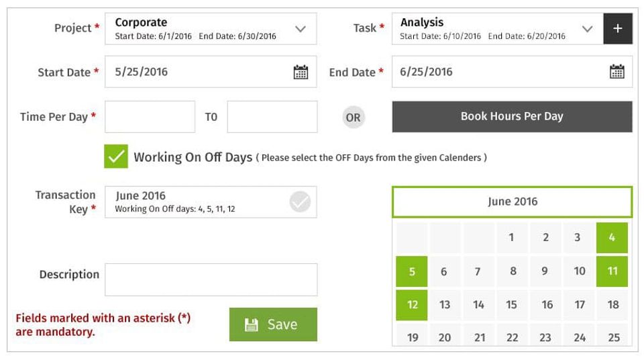
Task: Click the Description text field
Action: (211, 279)
